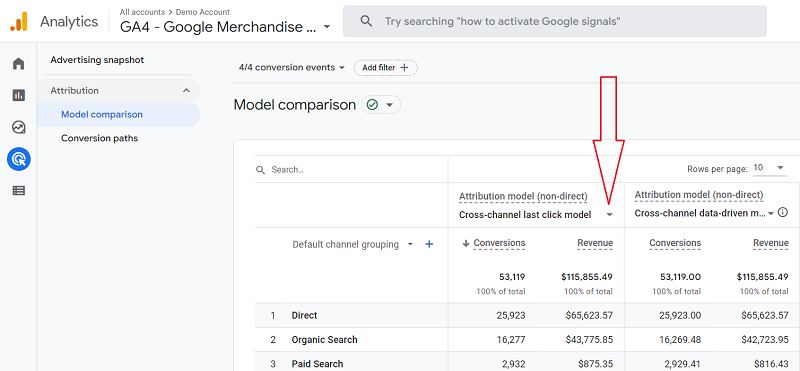The height and width of the screenshot is (371, 800).
Task: Click the value $42,723.95
Action: 765,340
